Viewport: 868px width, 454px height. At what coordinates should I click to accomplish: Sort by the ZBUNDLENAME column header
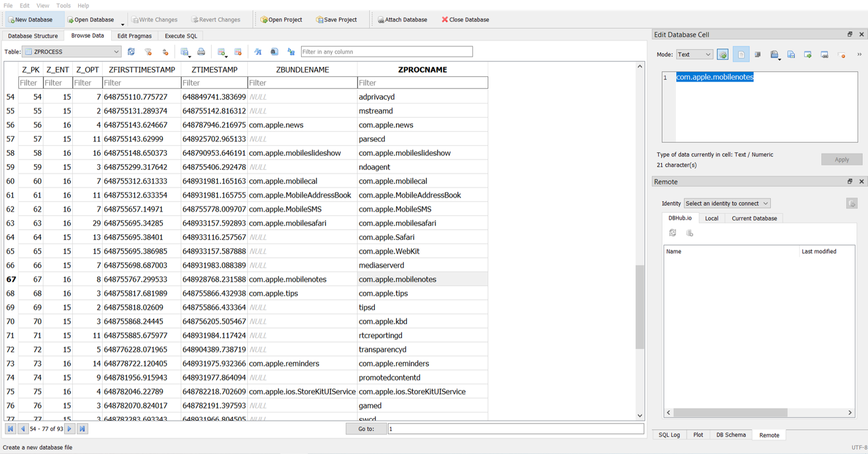(303, 70)
